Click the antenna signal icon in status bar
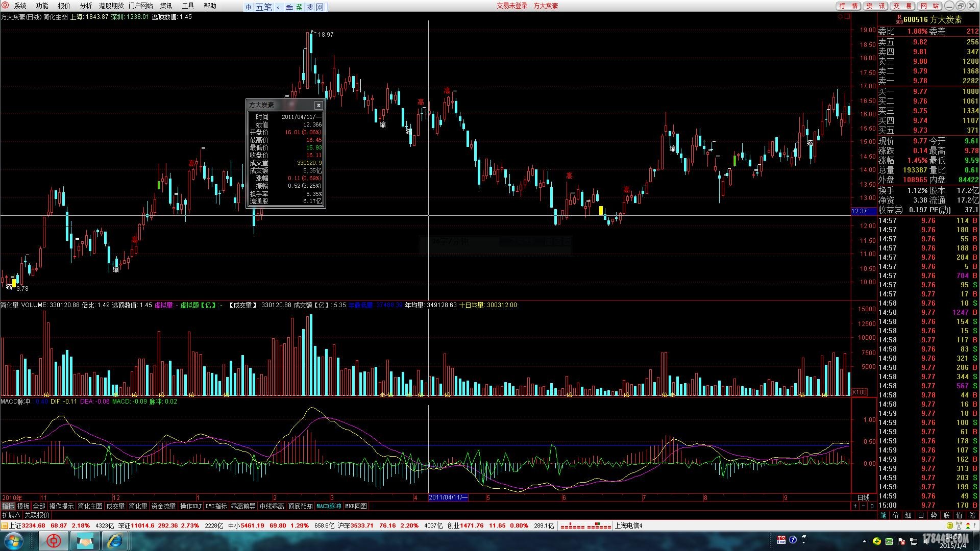Viewport: 980px width, 551px height. [959, 525]
